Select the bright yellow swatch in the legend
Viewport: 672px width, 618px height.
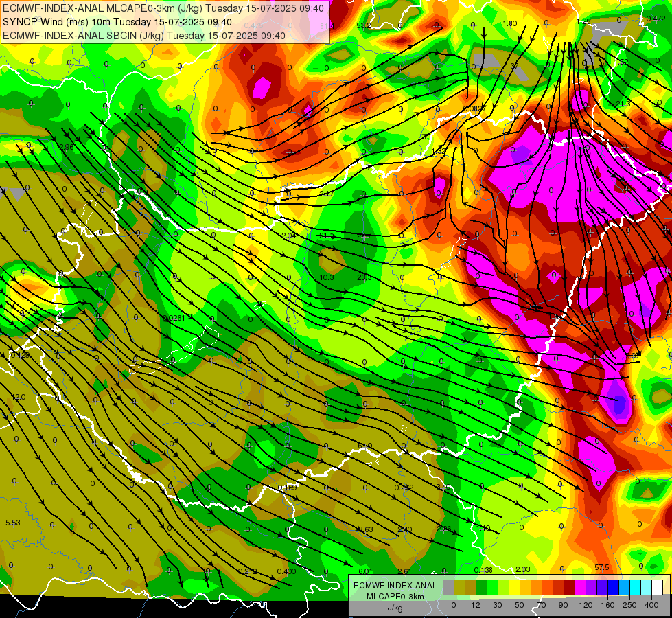point(515,587)
